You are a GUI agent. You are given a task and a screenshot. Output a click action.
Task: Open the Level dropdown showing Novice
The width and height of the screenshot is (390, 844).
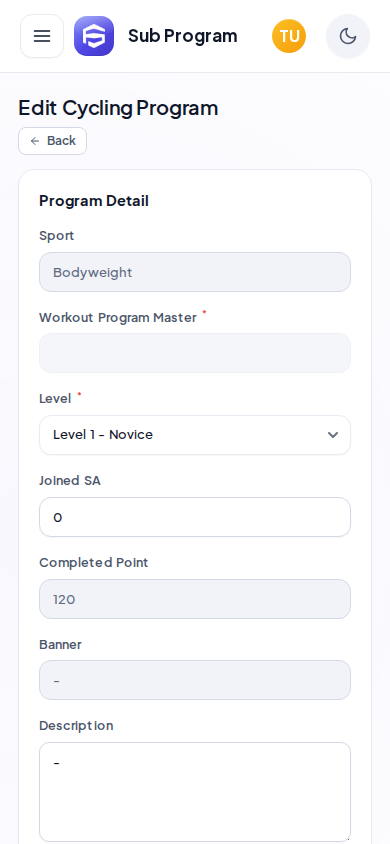pyautogui.click(x=195, y=435)
